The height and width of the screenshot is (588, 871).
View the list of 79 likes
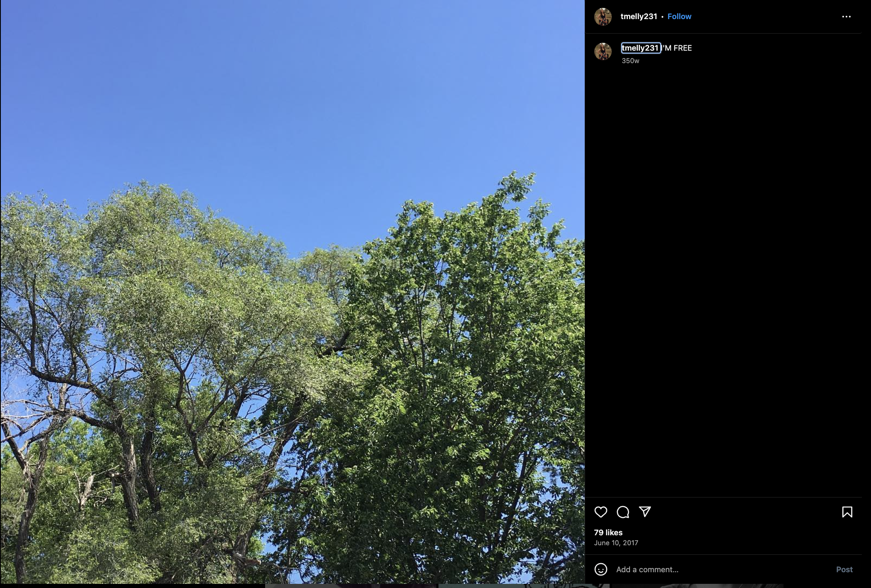pos(608,532)
